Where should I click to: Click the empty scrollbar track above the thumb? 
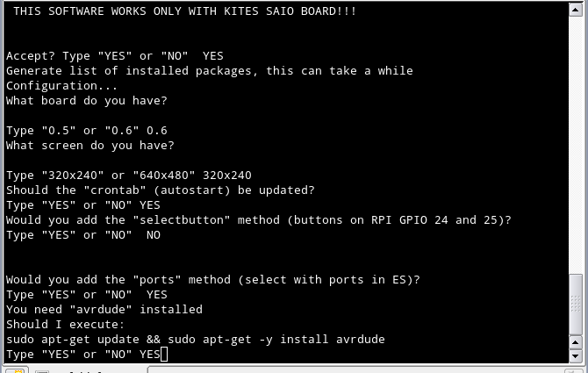coord(575,145)
